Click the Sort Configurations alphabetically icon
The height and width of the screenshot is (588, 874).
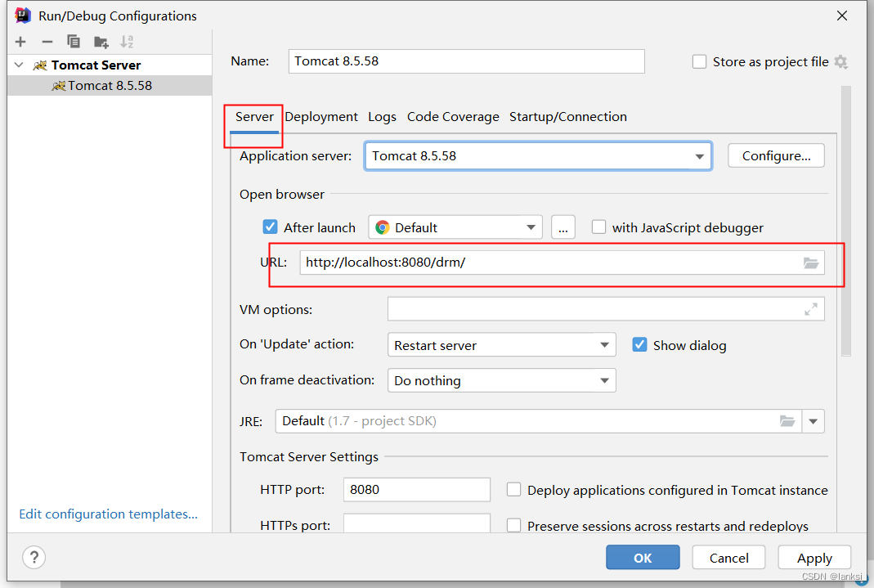click(x=127, y=42)
